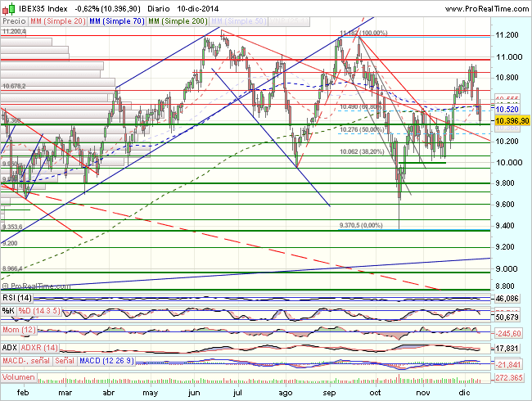Select the Precio legend label

pyautogui.click(x=14, y=21)
